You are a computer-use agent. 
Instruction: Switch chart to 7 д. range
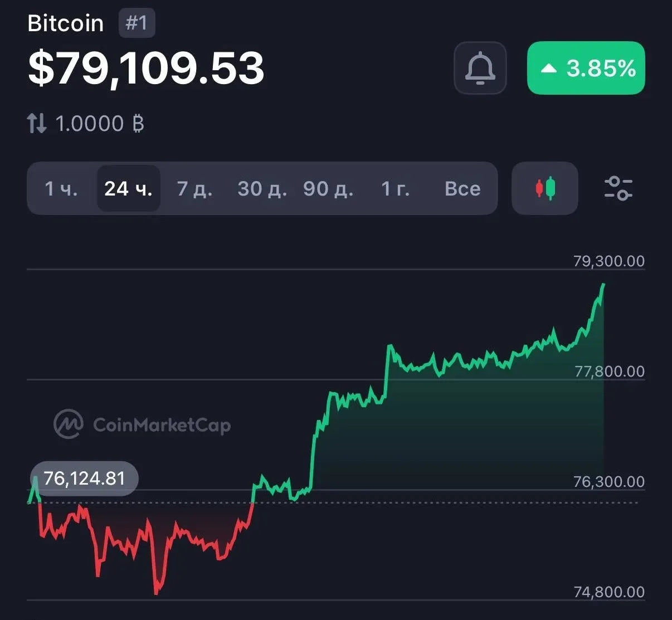[x=194, y=189]
